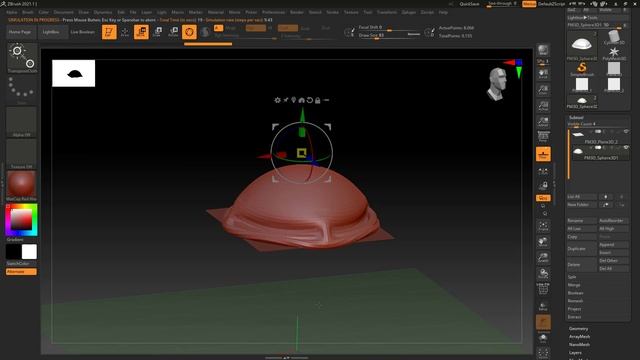Expand the Remesh subsection
Screen dimensions: 640x360
(x=575, y=301)
